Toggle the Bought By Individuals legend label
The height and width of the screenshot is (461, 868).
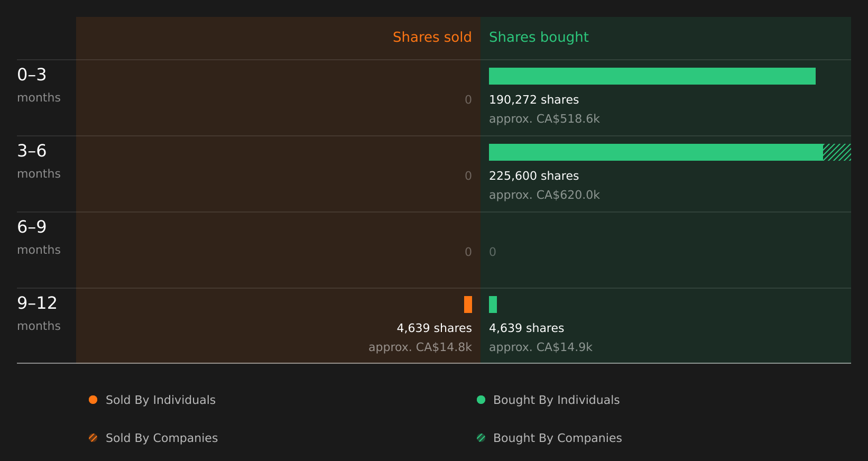[x=556, y=400]
